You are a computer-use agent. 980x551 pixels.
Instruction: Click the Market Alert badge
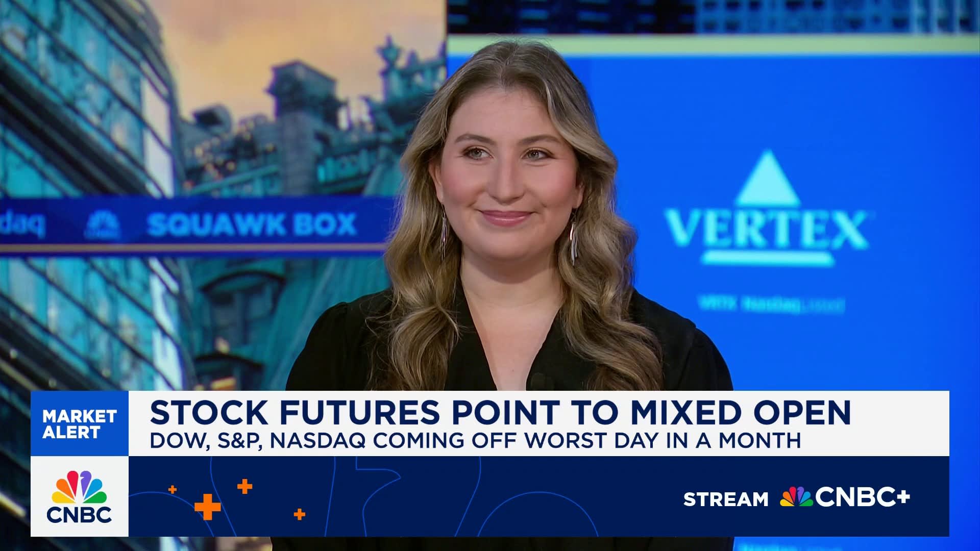(80, 423)
